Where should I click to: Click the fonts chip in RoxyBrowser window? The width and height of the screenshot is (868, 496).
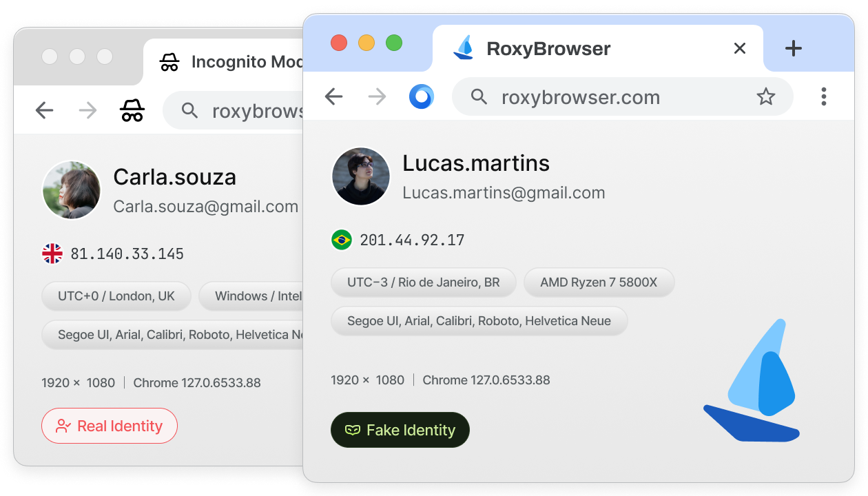click(x=479, y=321)
